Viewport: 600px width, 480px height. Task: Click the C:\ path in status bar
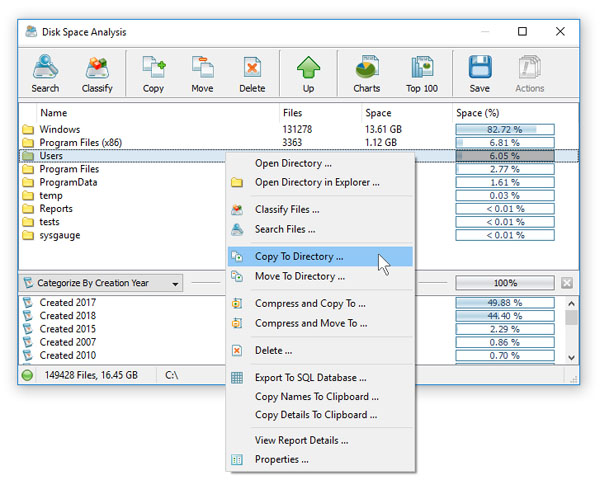tap(172, 375)
